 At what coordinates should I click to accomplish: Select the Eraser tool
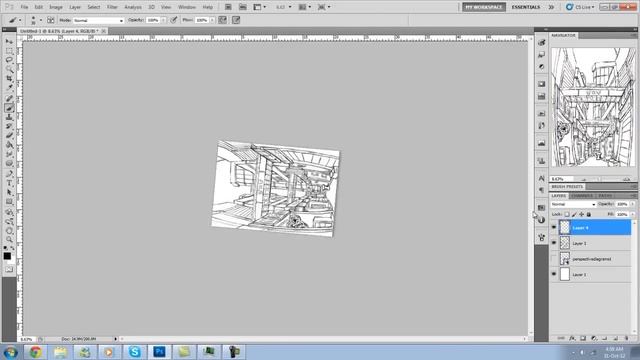9,136
